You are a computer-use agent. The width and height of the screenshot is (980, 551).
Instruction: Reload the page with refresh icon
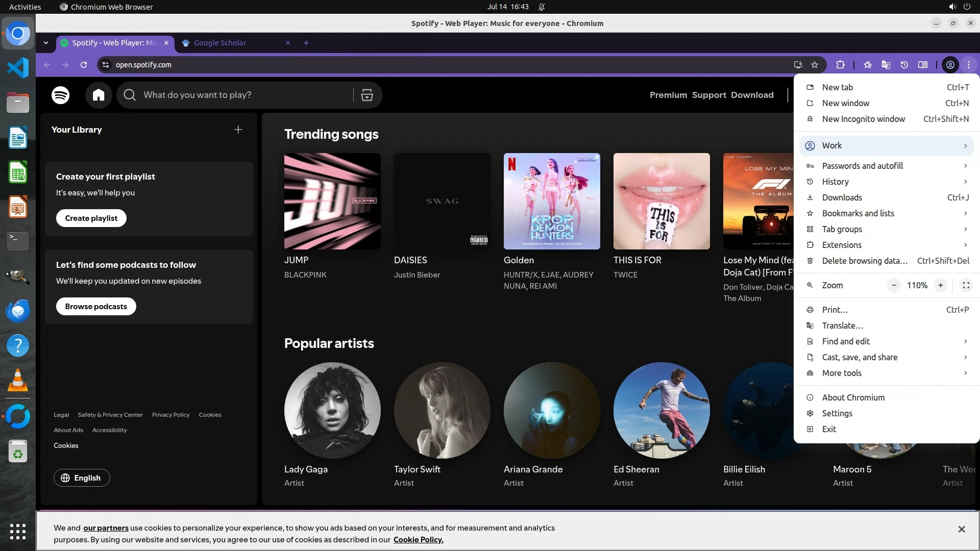(84, 65)
